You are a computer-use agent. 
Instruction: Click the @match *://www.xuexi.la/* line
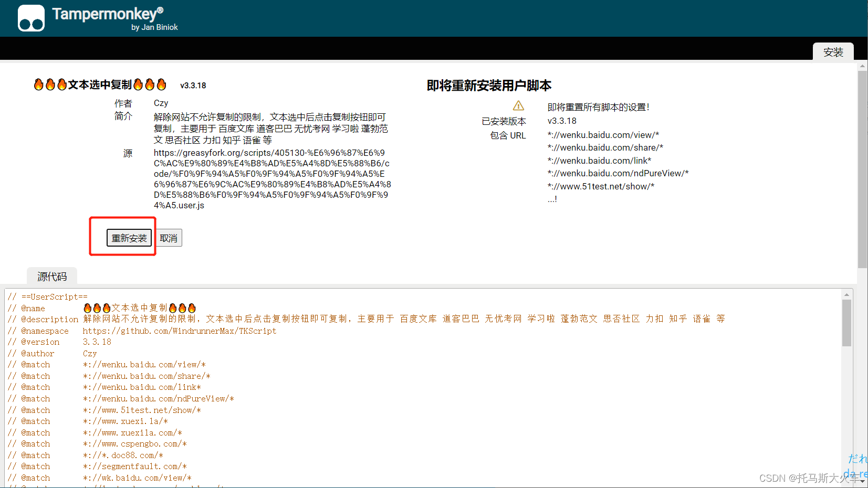[88, 421]
